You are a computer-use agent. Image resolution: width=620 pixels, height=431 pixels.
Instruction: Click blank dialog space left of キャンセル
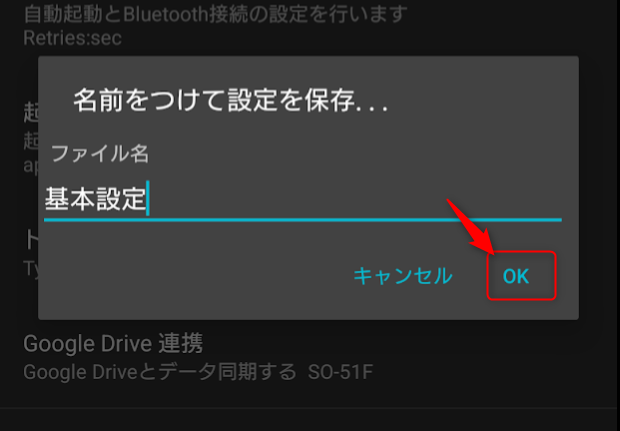point(194,276)
